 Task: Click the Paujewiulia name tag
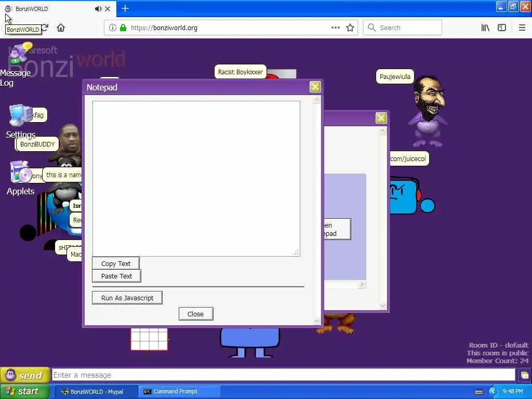(x=395, y=77)
